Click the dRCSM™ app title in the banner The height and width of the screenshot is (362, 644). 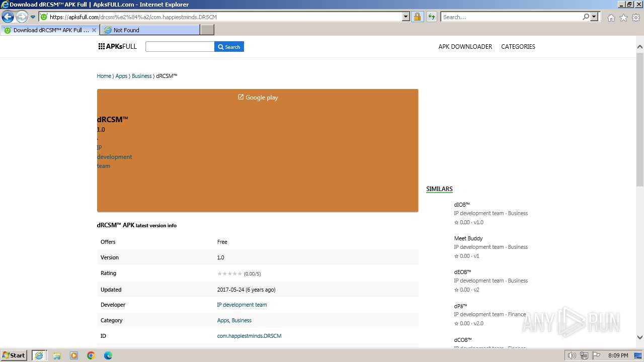[112, 120]
